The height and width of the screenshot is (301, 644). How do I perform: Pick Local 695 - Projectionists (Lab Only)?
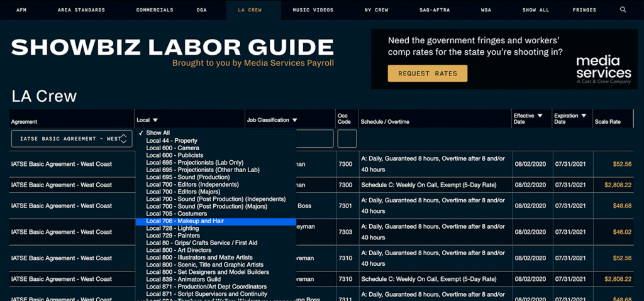(216, 163)
